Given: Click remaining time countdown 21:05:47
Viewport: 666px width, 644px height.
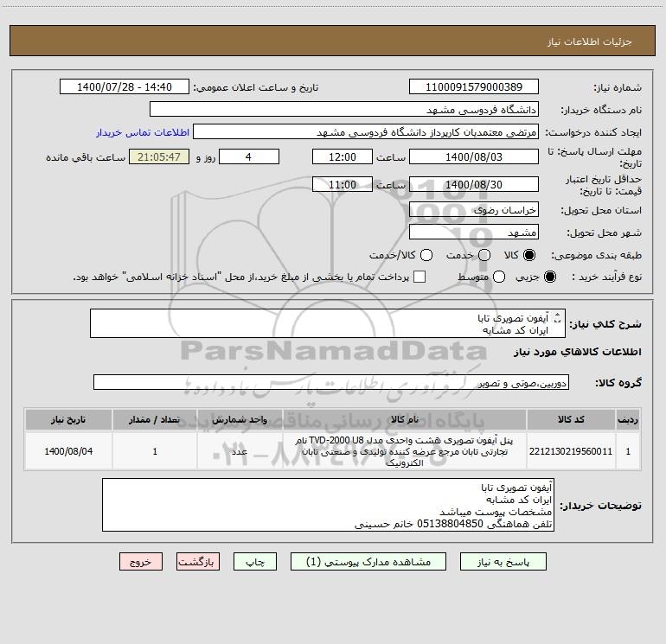Looking at the screenshot, I should [x=159, y=156].
